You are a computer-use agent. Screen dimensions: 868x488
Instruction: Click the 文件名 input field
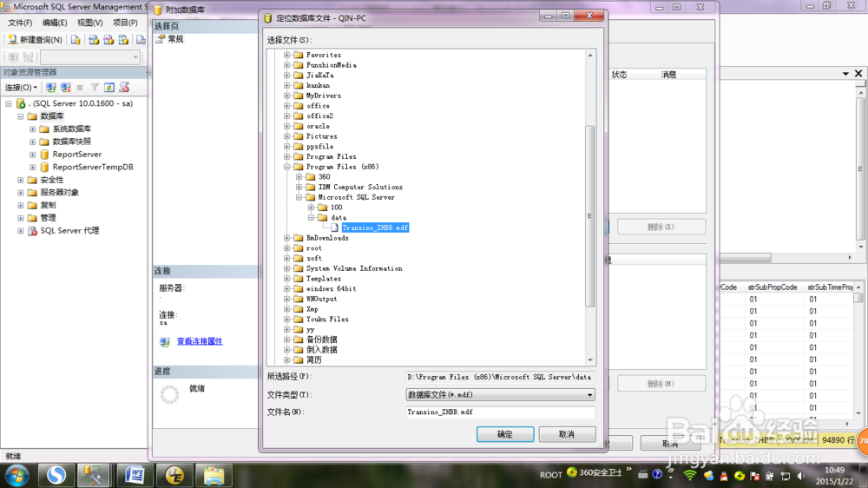(501, 412)
